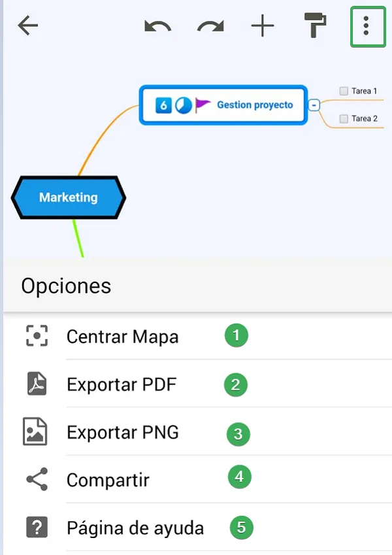Check the Tarea 1 checkbox

[344, 91]
